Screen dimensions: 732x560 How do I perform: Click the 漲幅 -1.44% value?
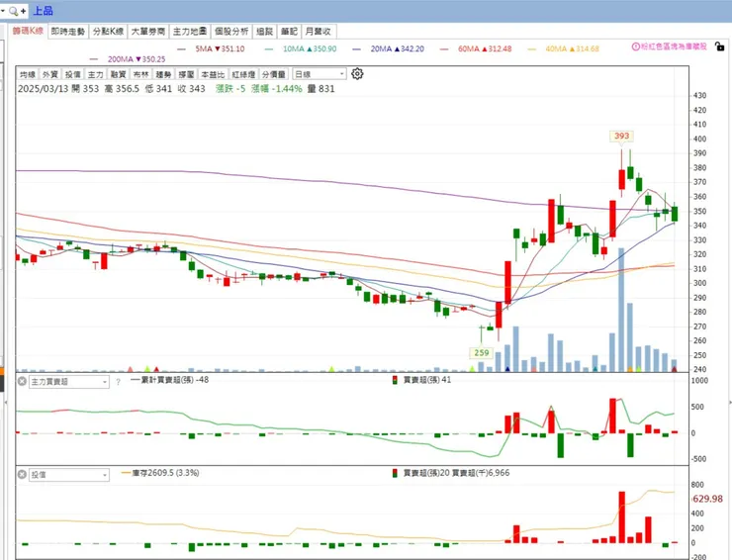276,89
